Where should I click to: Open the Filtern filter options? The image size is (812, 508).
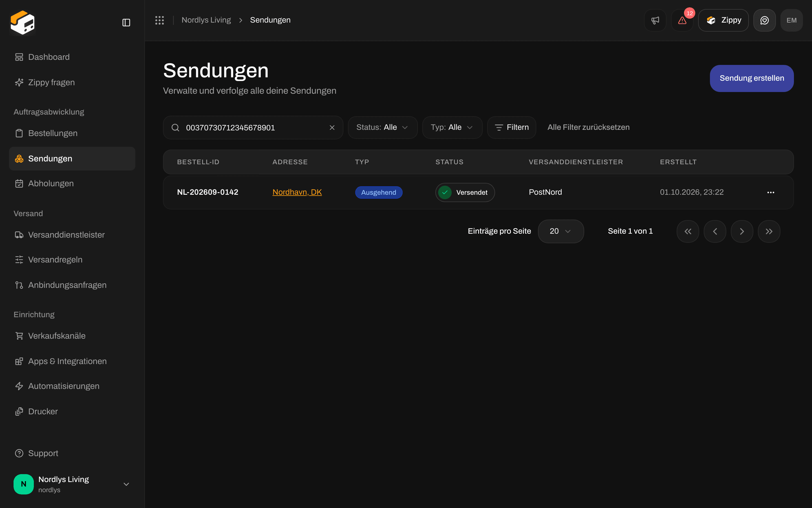(x=511, y=127)
